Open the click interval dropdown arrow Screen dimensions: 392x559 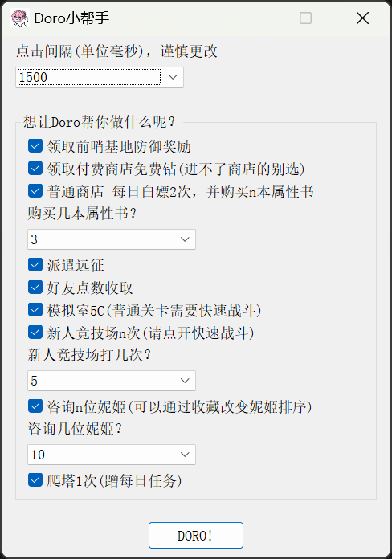tap(173, 77)
